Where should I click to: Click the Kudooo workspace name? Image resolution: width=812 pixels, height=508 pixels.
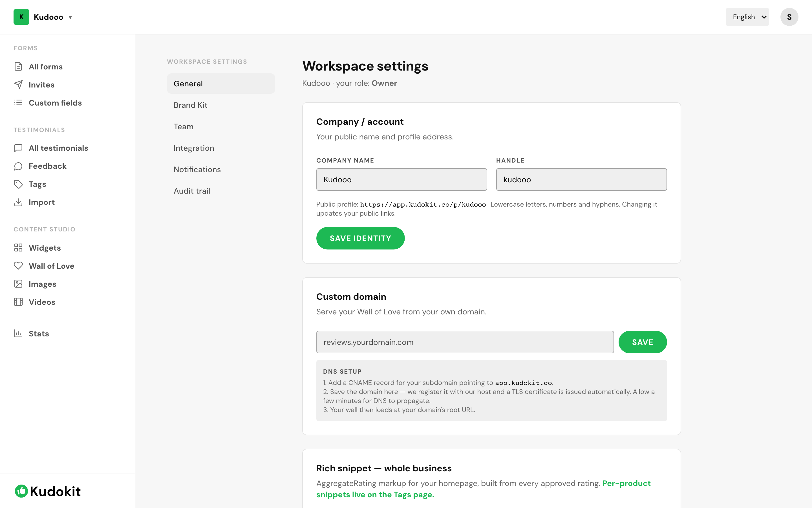point(48,17)
